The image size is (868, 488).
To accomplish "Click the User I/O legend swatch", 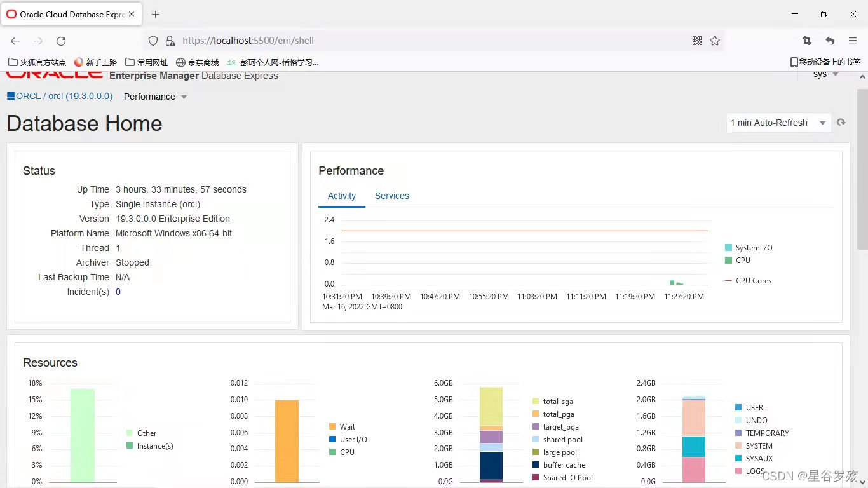I will (332, 440).
